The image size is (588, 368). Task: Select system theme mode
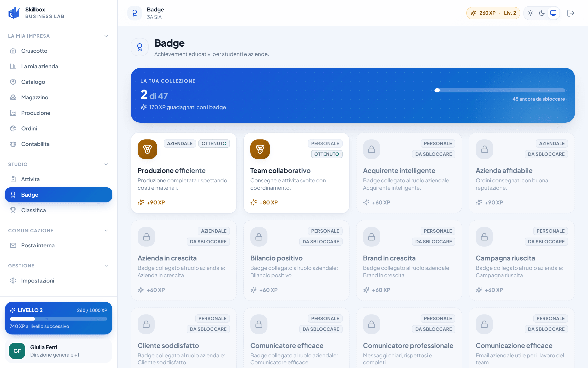[x=553, y=13]
